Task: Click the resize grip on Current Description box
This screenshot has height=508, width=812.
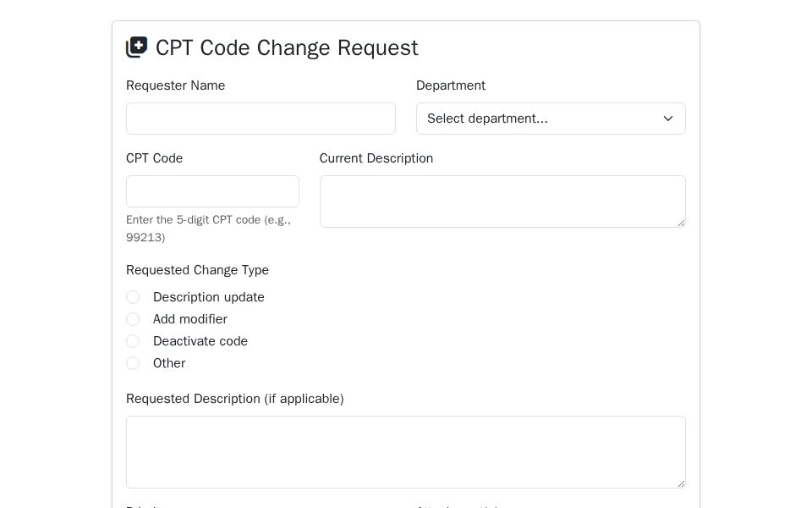Action: point(682,222)
